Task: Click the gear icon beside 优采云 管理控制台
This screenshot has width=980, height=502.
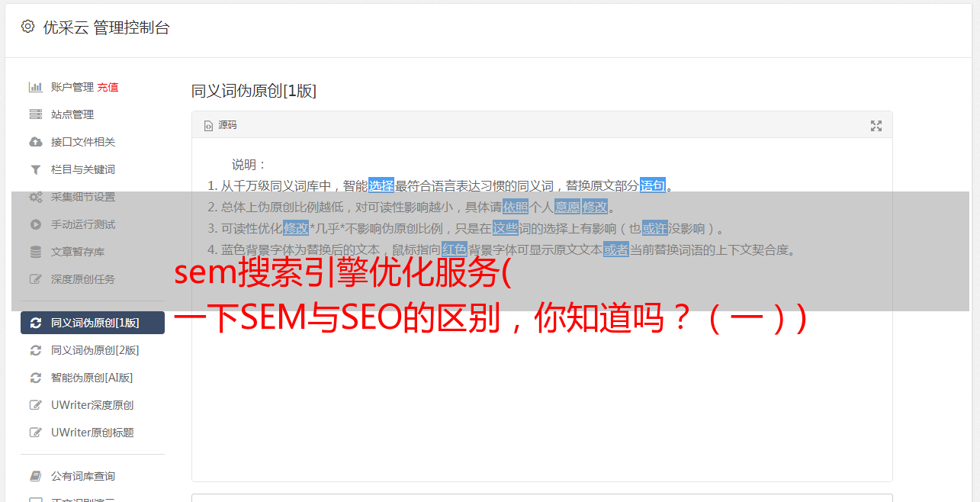Action: pos(28,27)
